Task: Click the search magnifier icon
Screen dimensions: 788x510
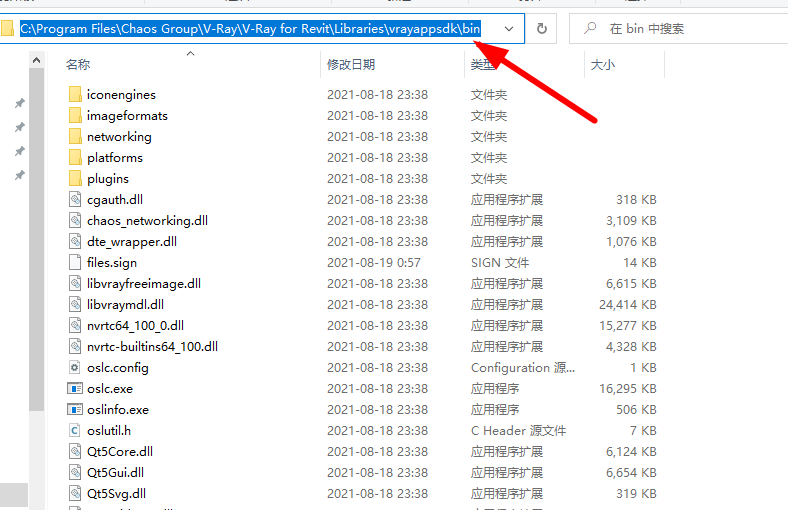Action: [590, 28]
